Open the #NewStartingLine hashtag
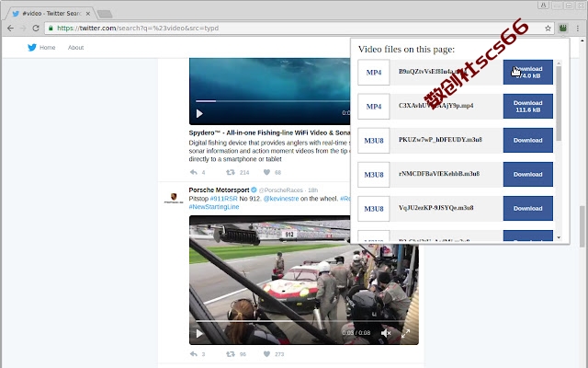The height and width of the screenshot is (368, 588). click(214, 207)
